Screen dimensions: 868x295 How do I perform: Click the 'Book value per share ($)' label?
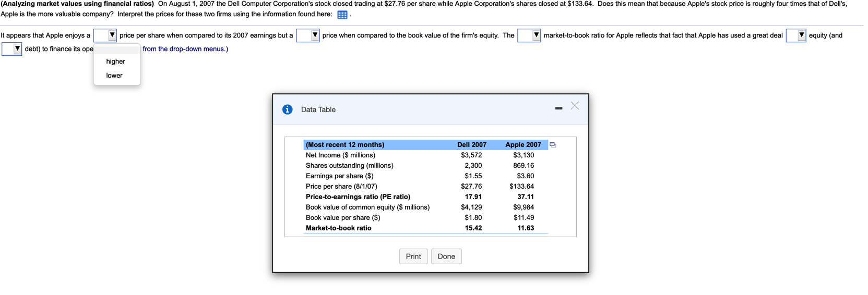[x=343, y=218]
